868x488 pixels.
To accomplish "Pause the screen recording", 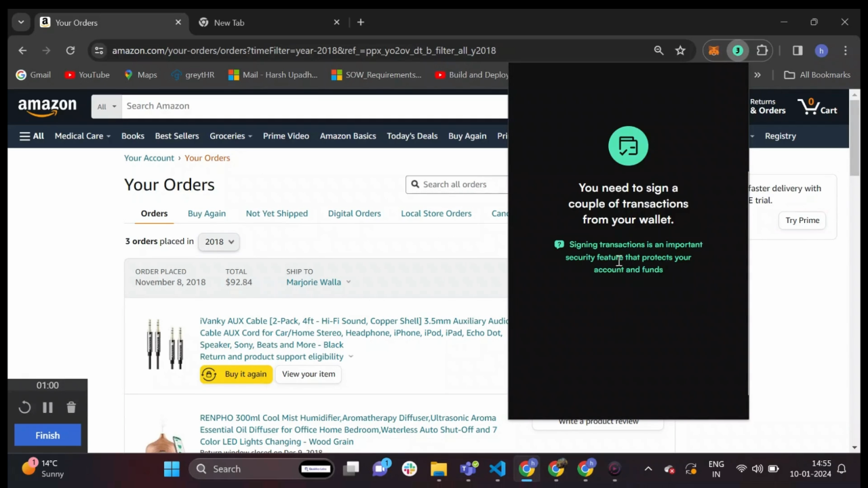I will tap(47, 407).
